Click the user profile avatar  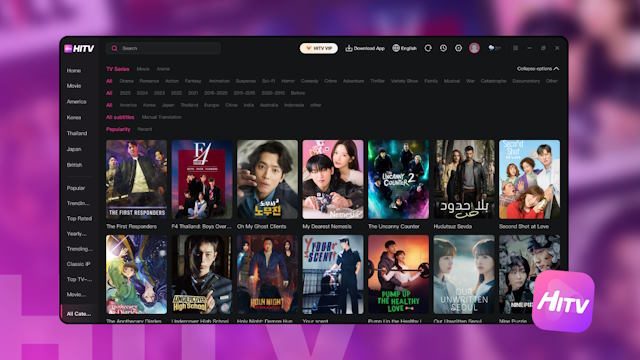474,48
